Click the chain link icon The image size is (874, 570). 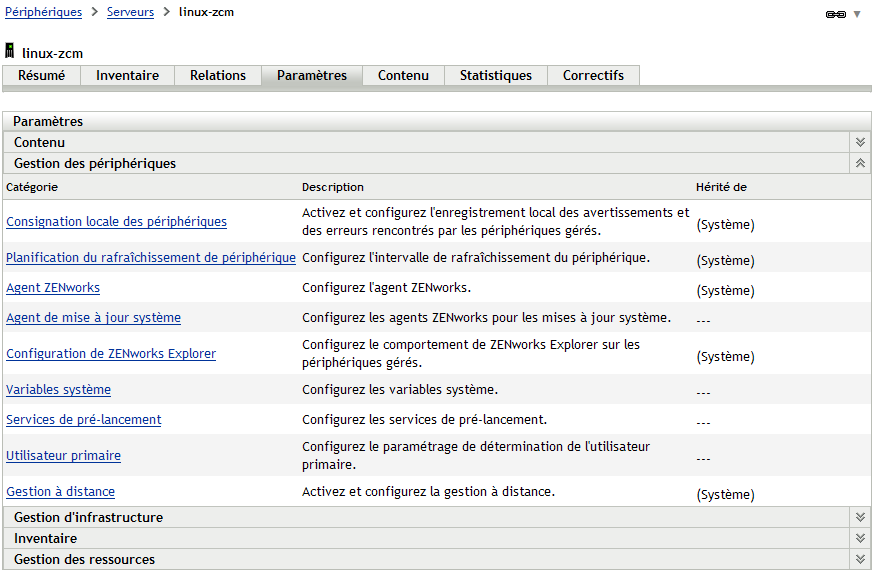tap(835, 14)
